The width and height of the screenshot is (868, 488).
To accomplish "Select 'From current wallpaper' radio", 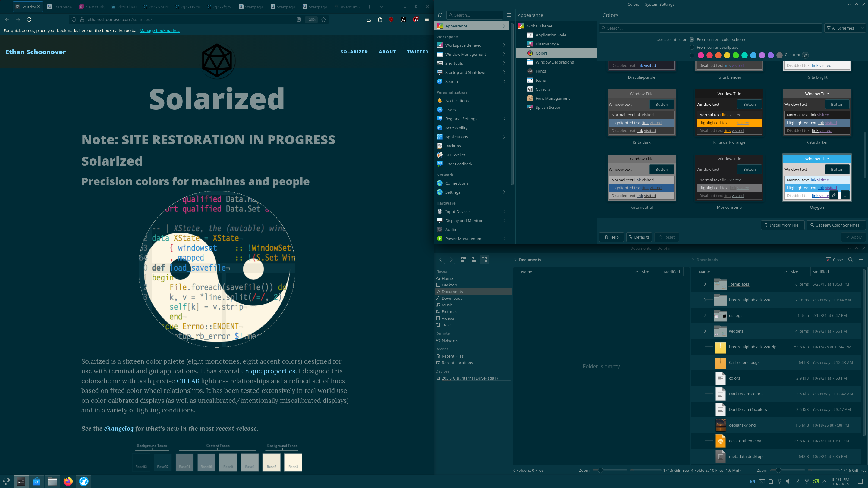I will click(692, 48).
